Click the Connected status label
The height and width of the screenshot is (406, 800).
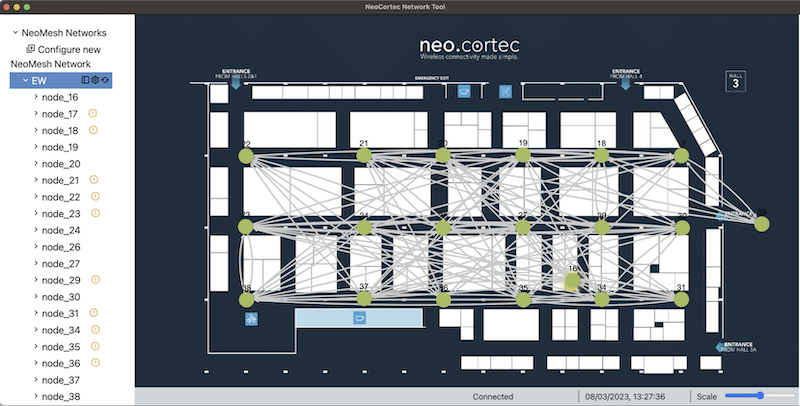point(493,397)
